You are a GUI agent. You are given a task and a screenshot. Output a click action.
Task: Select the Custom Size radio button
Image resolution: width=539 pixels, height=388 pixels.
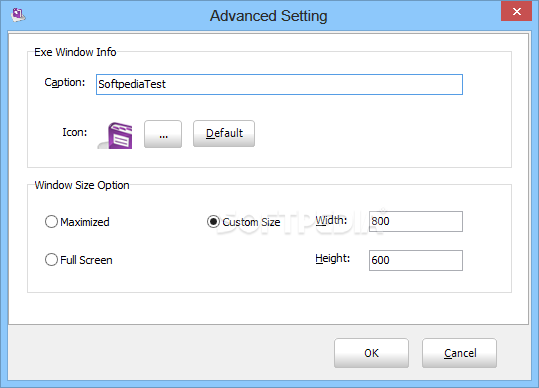[x=213, y=222]
